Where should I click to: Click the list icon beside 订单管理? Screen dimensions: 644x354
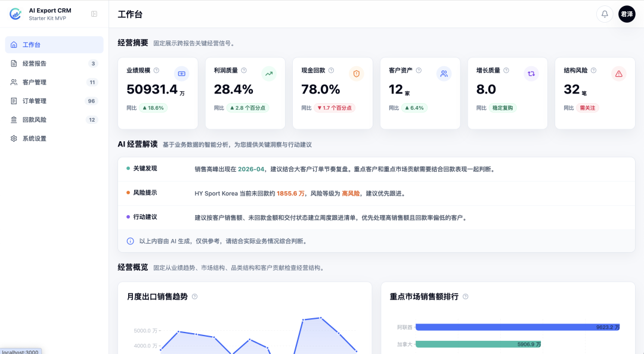click(14, 101)
